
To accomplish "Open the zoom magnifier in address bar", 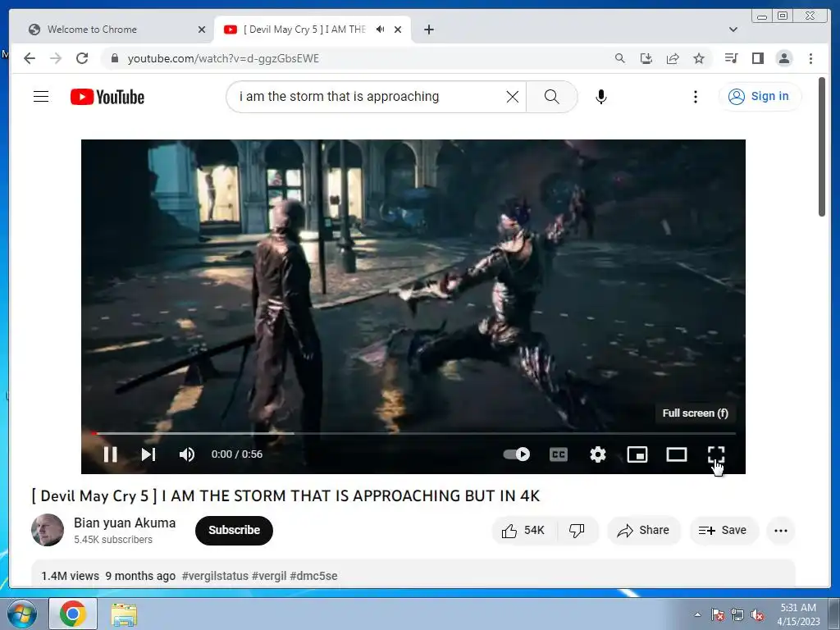I will [620, 58].
